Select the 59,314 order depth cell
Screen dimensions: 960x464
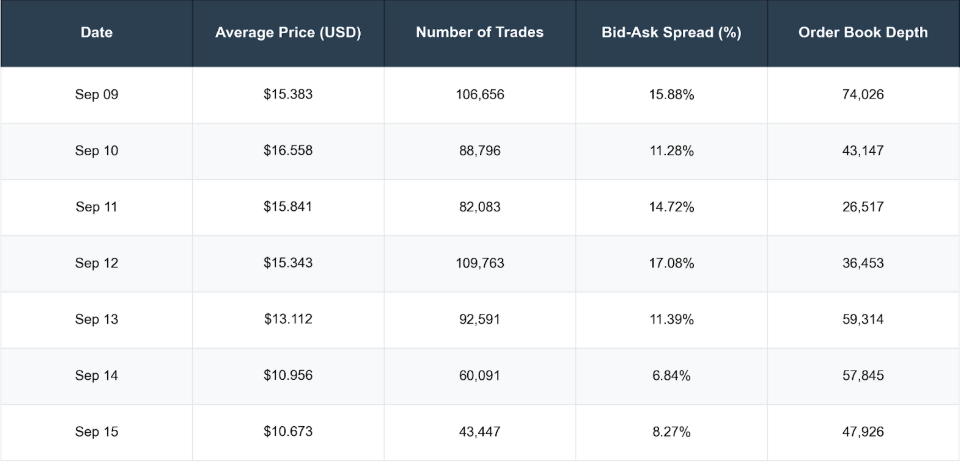(863, 320)
